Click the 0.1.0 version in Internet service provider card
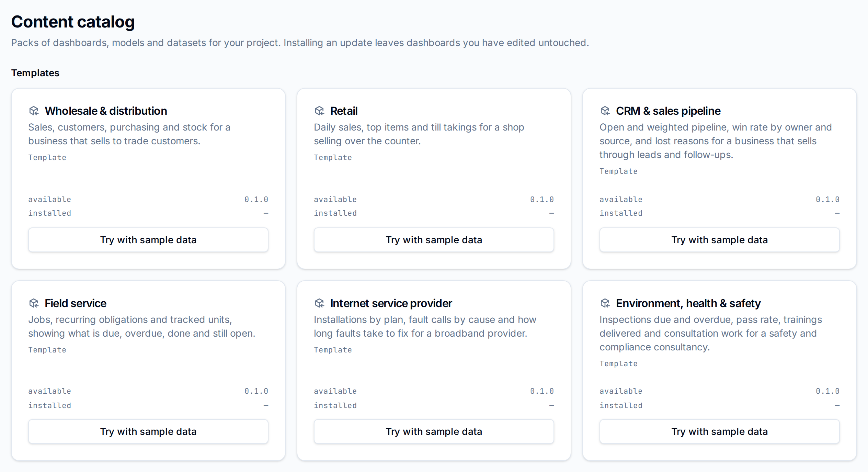This screenshot has width=868, height=472. [542, 391]
